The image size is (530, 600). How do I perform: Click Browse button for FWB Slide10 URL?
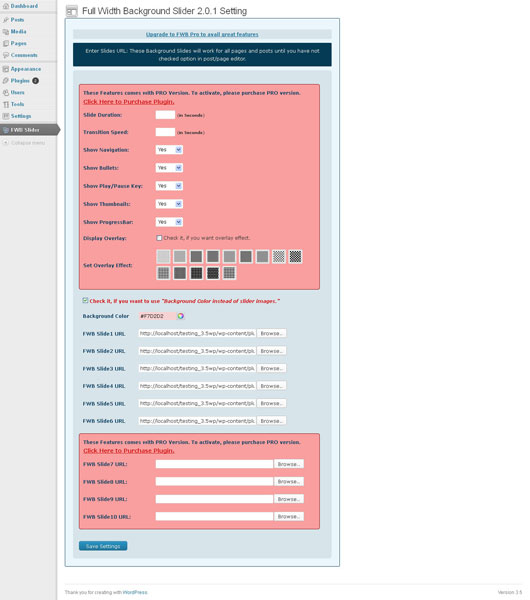[x=289, y=517]
